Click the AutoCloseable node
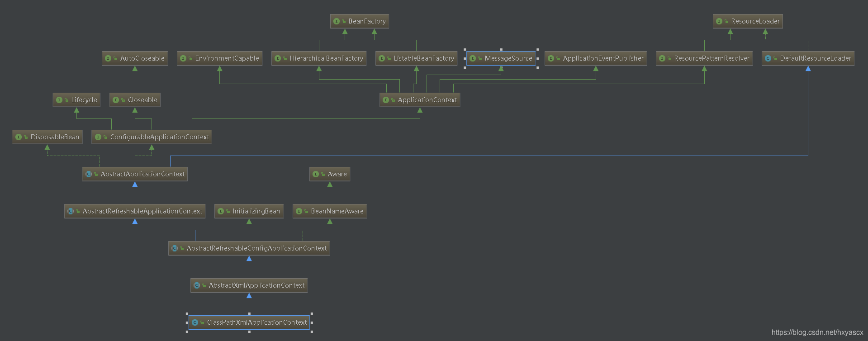 click(135, 58)
